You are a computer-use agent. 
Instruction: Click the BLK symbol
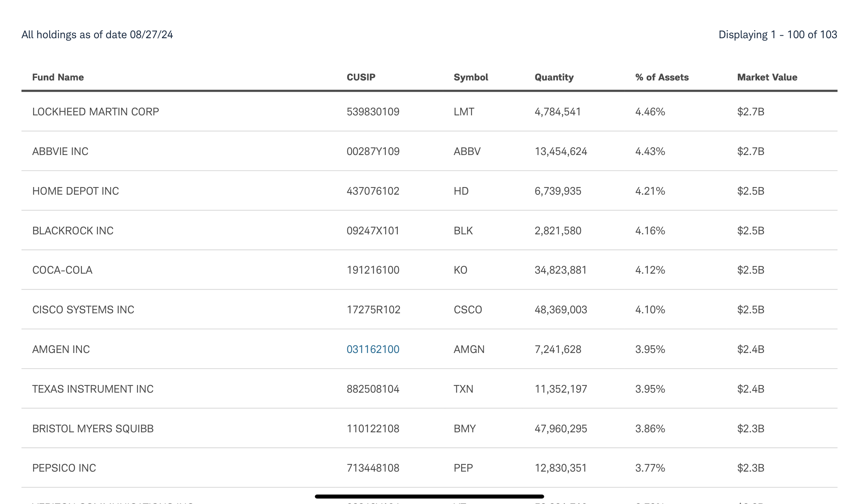tap(463, 231)
